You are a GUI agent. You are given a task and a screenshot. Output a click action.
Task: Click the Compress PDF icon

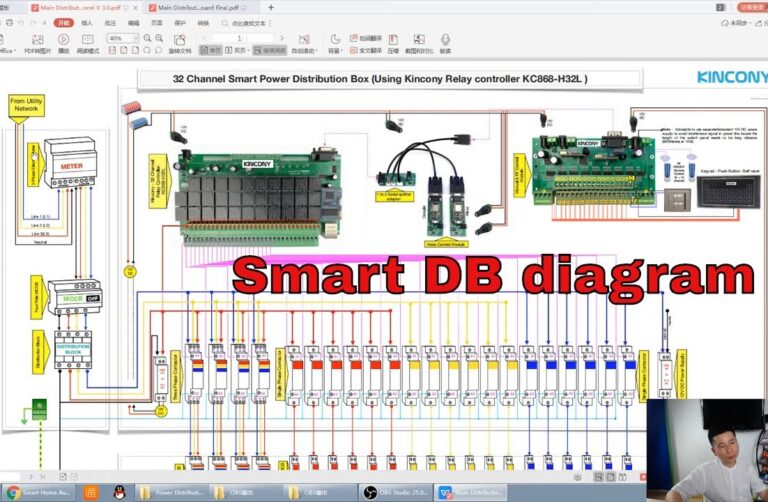click(393, 43)
